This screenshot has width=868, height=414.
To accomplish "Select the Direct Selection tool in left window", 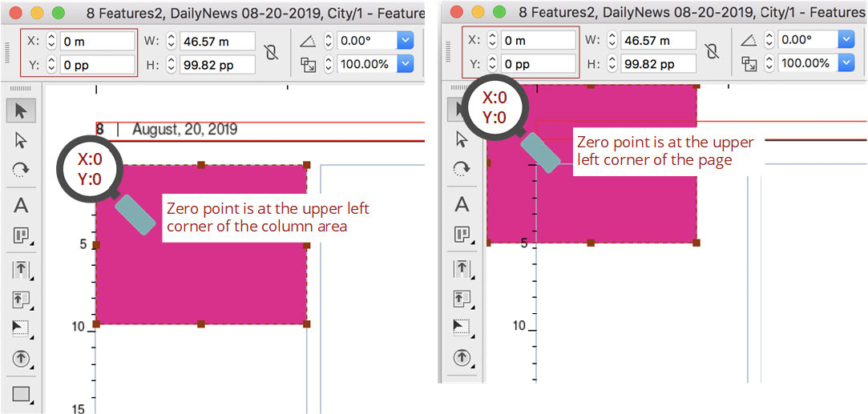I will (21, 140).
